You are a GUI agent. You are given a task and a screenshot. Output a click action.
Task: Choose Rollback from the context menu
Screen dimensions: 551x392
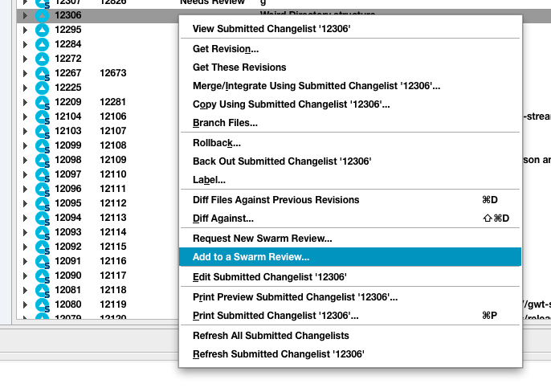pos(217,143)
